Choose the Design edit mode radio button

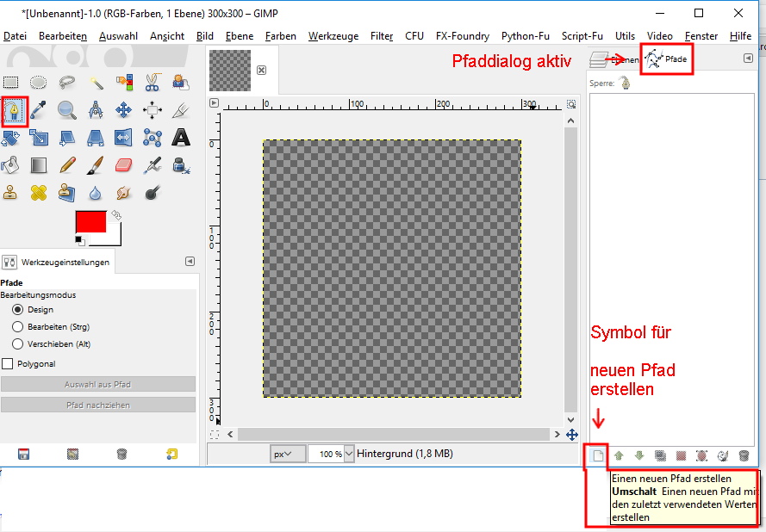pyautogui.click(x=17, y=309)
